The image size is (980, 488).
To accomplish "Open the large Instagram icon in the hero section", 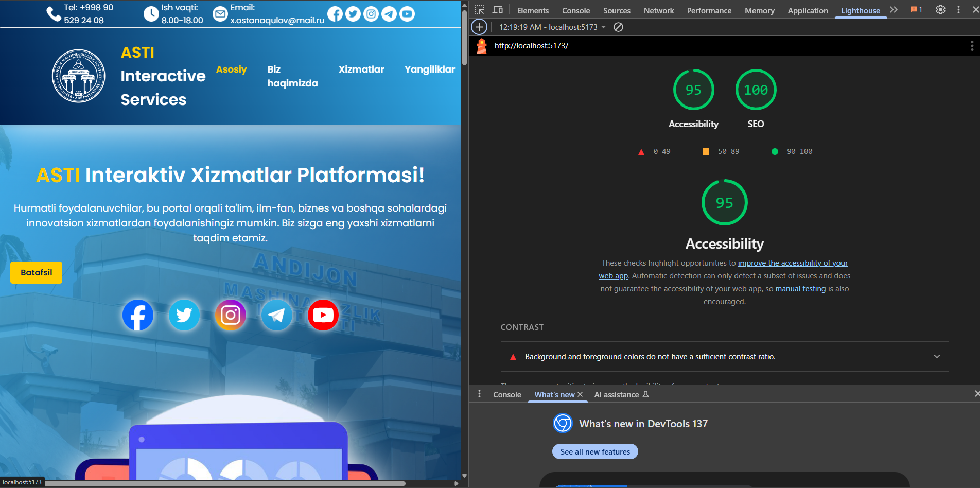I will click(231, 315).
